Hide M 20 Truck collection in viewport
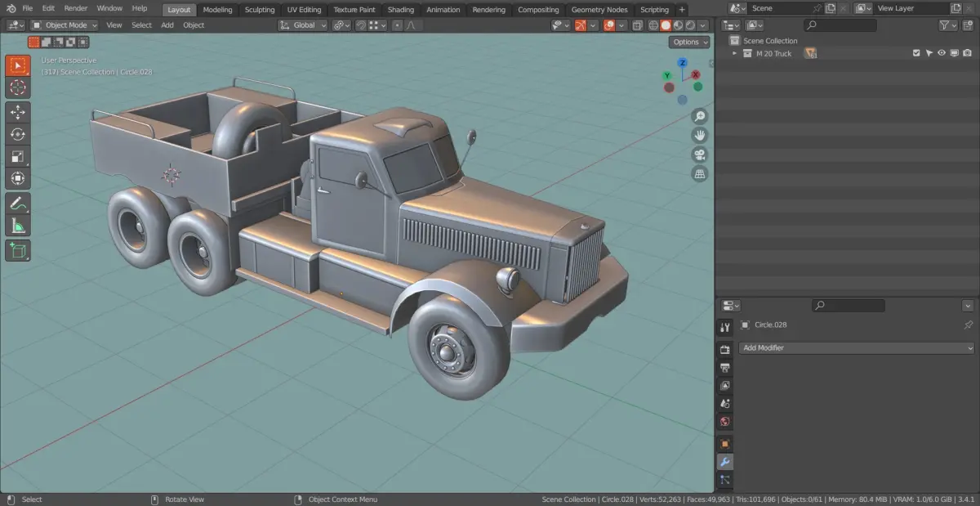 941,53
